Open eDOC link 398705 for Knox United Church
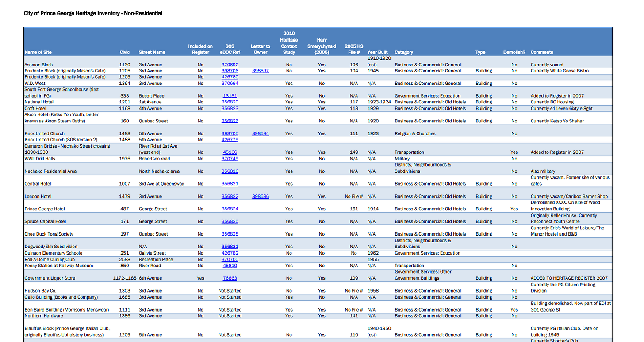This screenshot has height=342, width=644. pos(230,133)
